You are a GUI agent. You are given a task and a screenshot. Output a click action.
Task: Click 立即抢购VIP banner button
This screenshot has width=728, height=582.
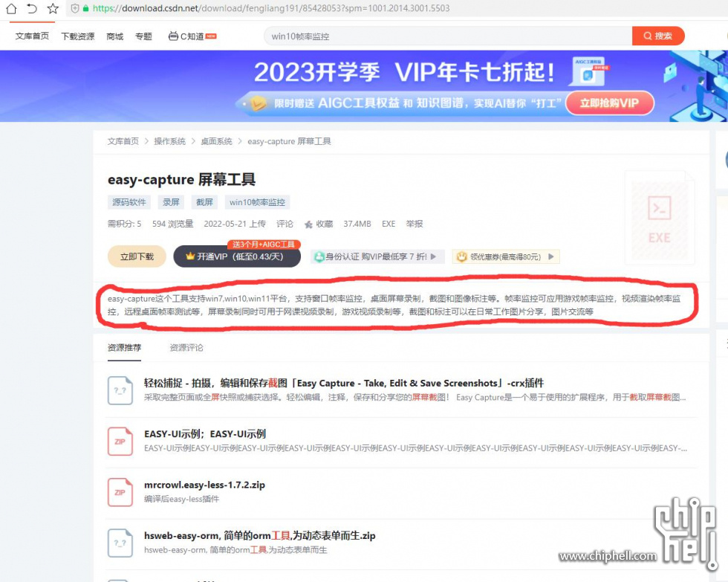610,103
